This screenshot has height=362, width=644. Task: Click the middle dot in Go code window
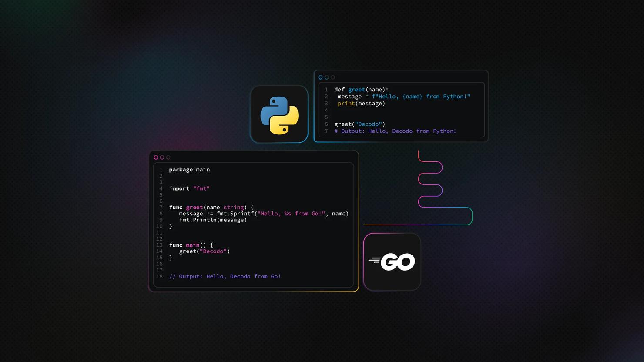click(162, 158)
